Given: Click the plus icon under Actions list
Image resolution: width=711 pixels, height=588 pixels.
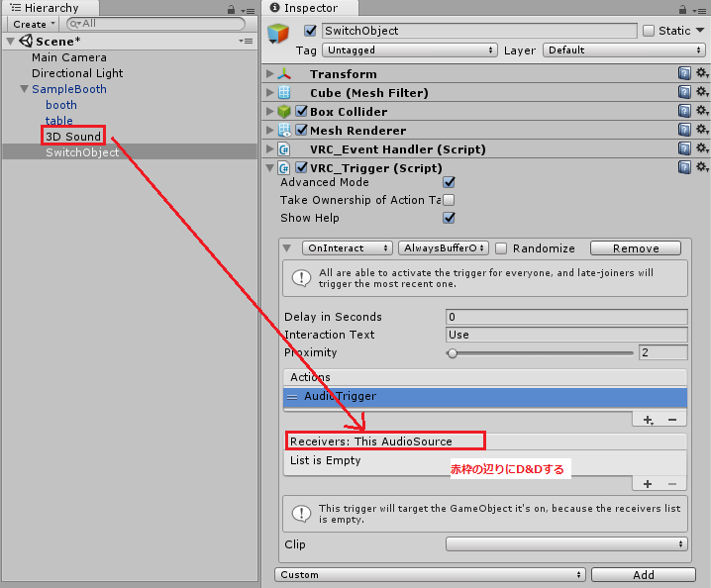Looking at the screenshot, I should click(x=648, y=420).
